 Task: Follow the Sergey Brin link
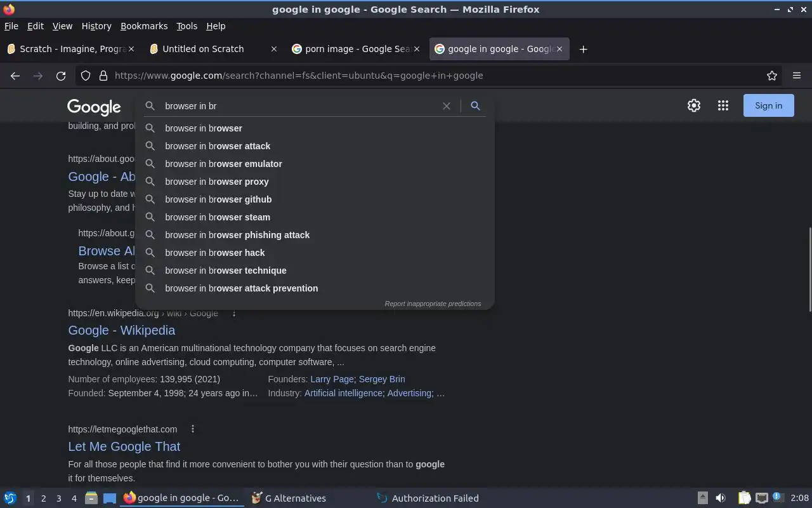pos(382,379)
